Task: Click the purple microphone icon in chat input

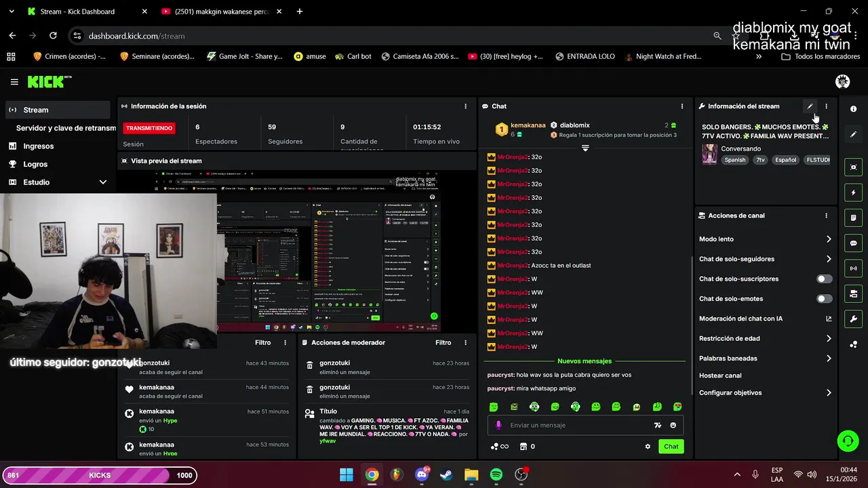Action: coord(498,425)
